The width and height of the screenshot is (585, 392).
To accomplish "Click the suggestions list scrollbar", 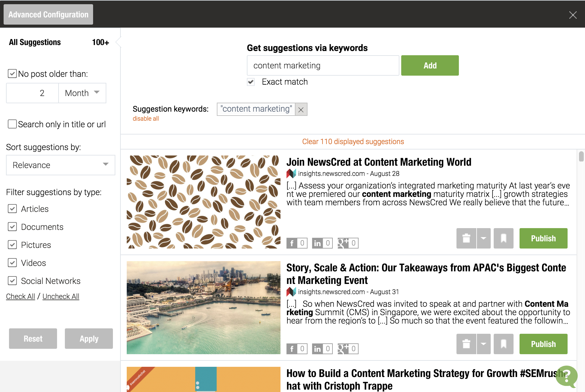I will (x=581, y=156).
